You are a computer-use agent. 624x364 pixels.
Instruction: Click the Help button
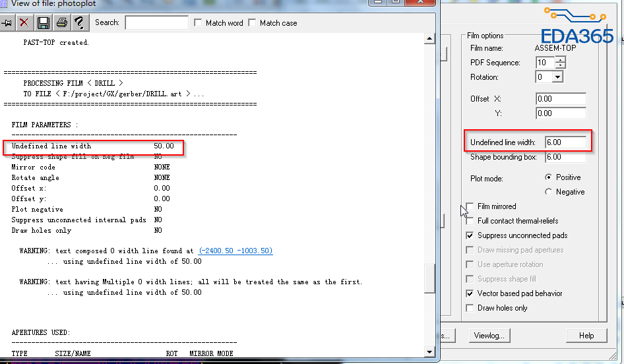click(586, 336)
